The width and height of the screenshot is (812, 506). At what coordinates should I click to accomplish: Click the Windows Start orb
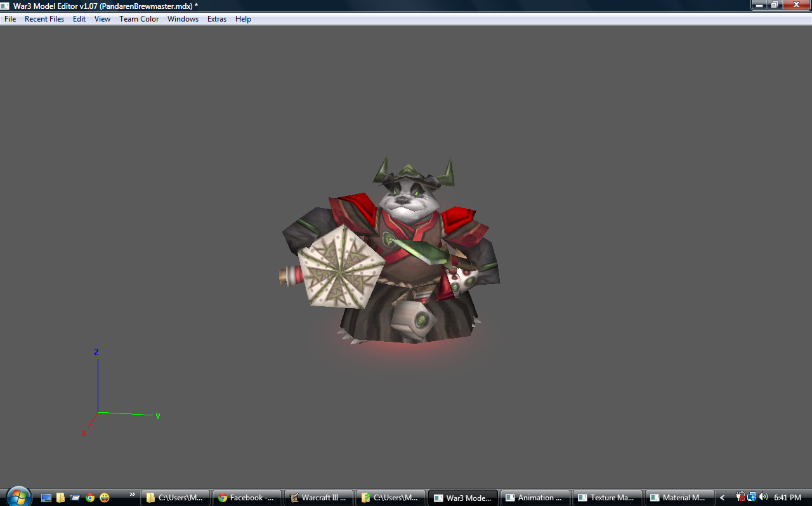pyautogui.click(x=18, y=496)
